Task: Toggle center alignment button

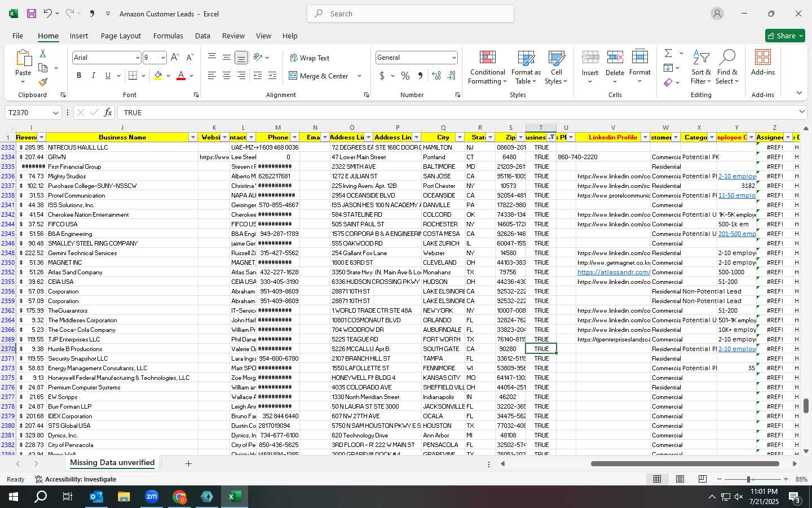Action: tap(226, 76)
